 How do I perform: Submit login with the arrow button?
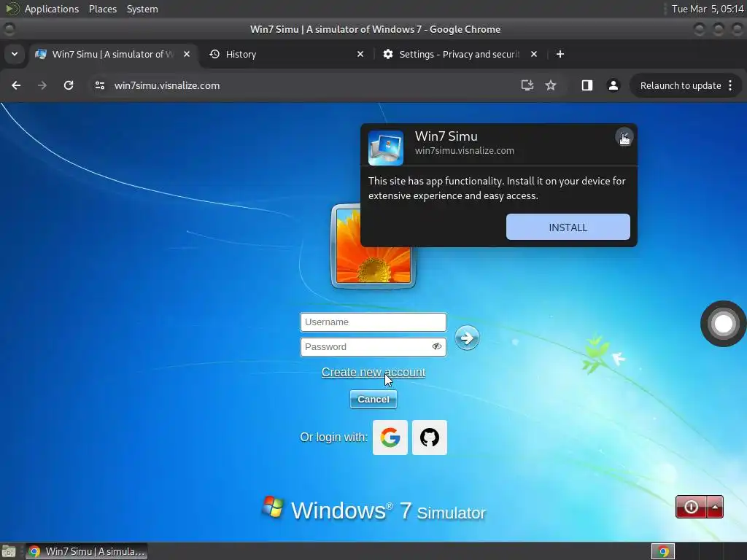467,338
